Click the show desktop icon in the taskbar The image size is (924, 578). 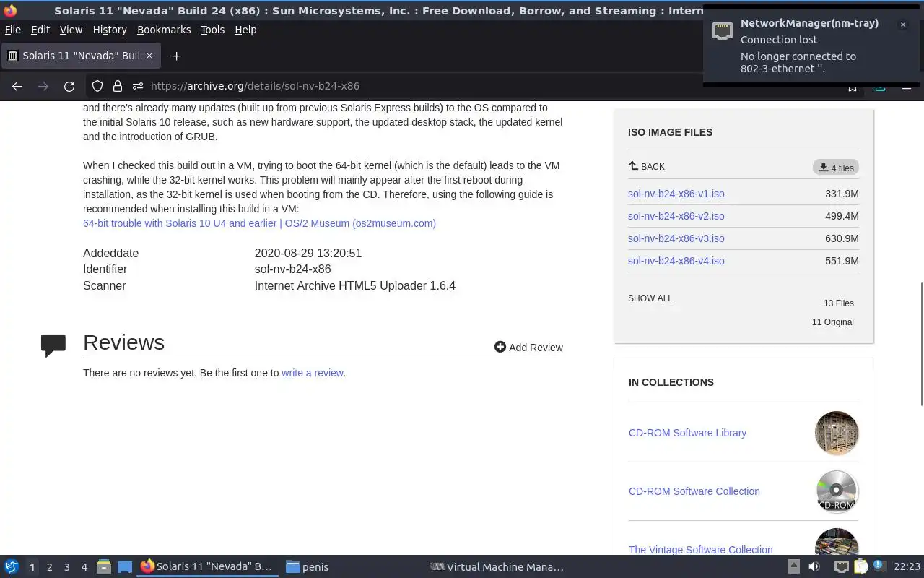tap(124, 566)
